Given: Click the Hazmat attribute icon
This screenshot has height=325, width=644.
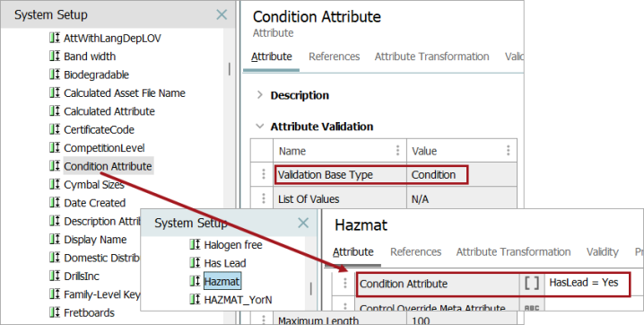Looking at the screenshot, I should [196, 281].
